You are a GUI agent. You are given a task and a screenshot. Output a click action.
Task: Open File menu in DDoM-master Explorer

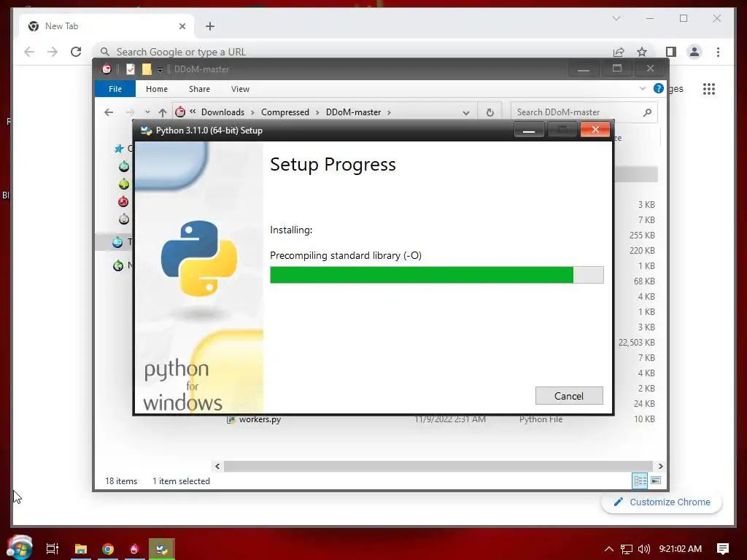coord(115,89)
